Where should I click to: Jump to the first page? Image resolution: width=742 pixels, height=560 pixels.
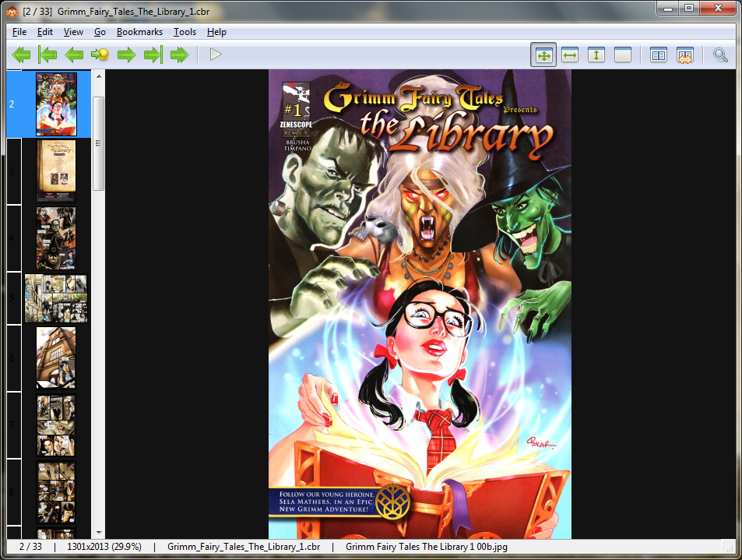click(x=47, y=55)
